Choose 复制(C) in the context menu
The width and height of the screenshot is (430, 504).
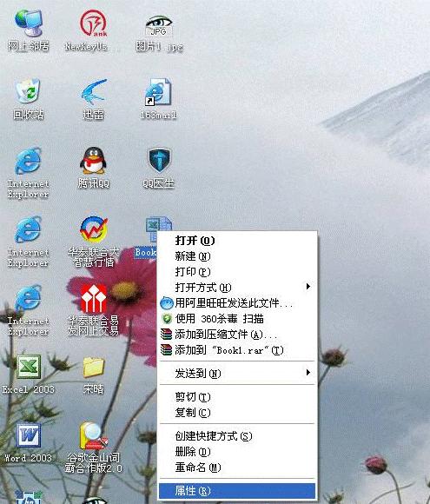237,413
